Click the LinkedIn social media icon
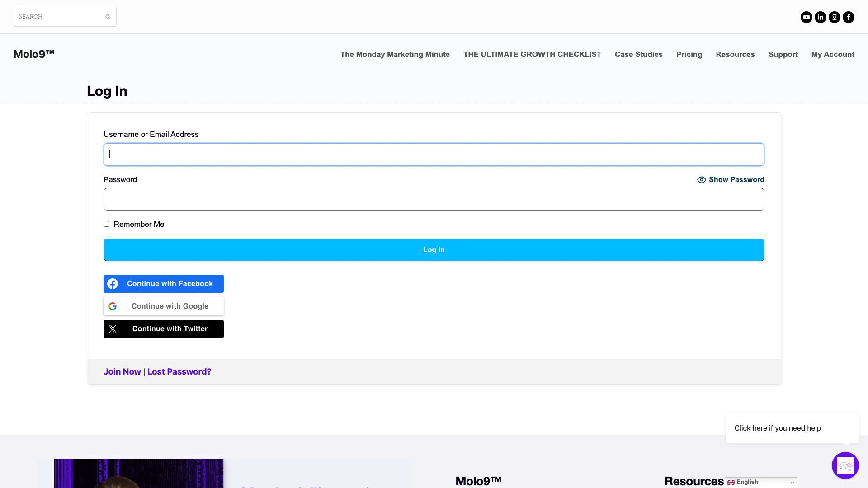 point(821,17)
